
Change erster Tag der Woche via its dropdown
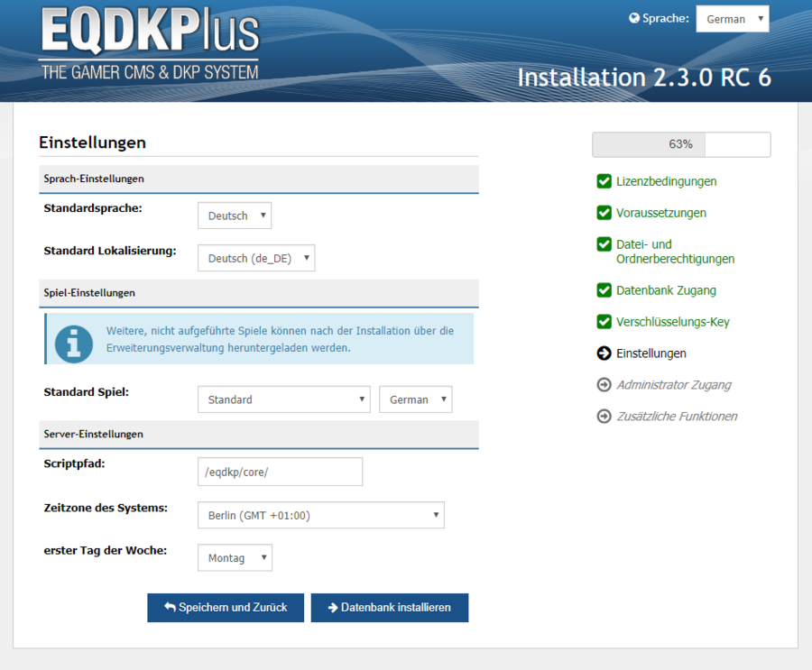pyautogui.click(x=234, y=557)
